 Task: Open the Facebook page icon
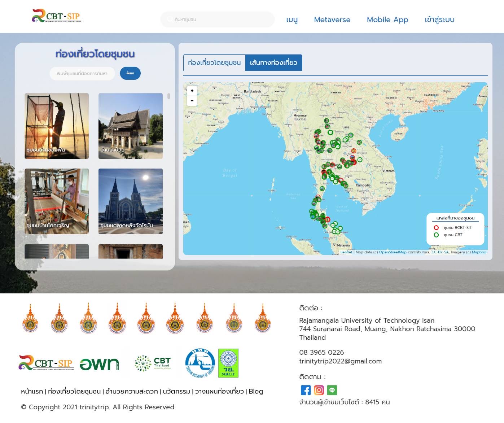[306, 390]
